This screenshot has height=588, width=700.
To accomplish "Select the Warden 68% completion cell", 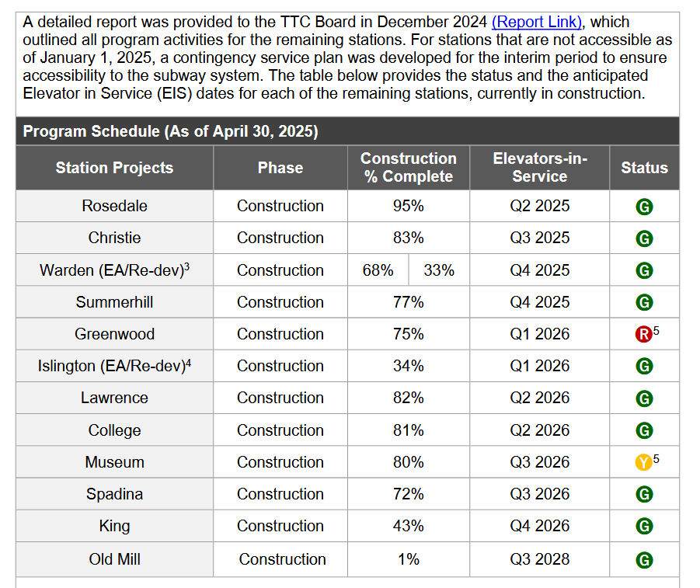I will point(378,270).
